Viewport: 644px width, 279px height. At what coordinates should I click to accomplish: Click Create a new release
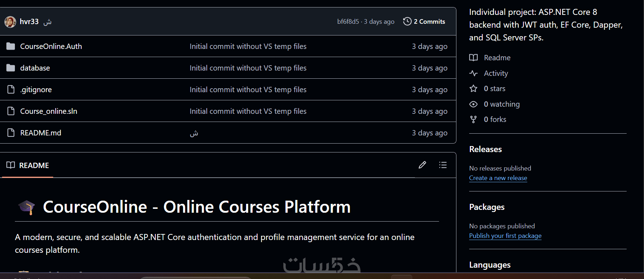pos(498,178)
